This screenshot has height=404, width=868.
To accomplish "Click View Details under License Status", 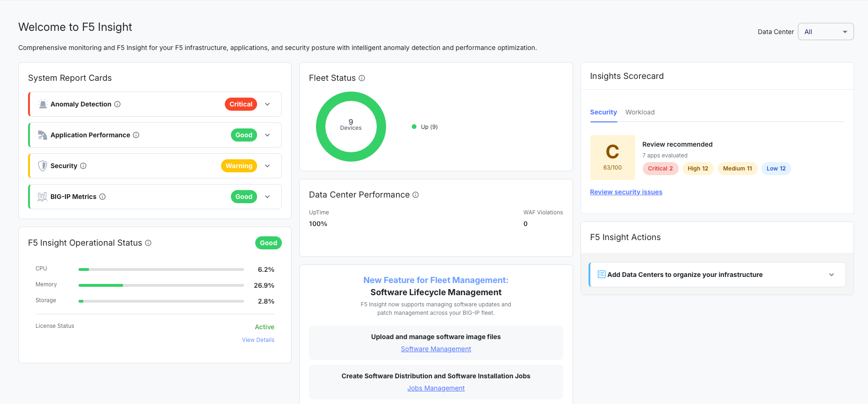I will tap(258, 340).
